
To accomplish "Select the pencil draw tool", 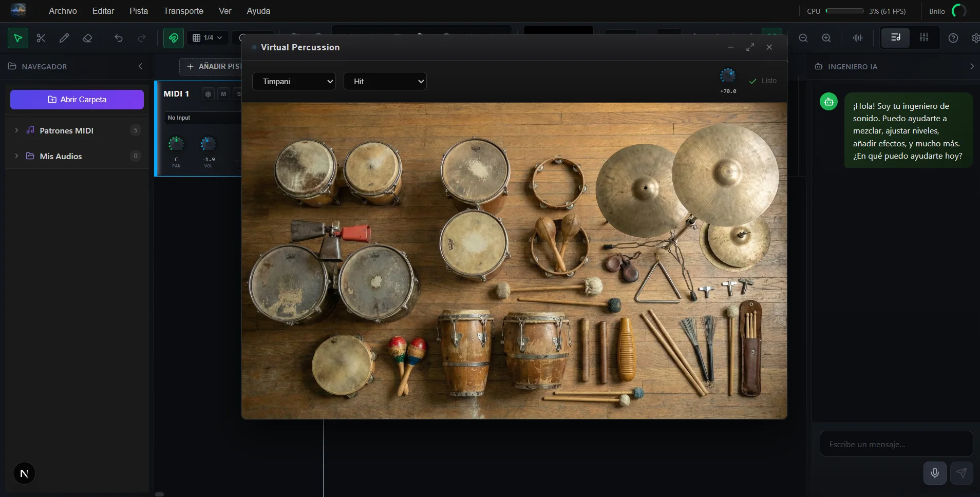I will 64,38.
